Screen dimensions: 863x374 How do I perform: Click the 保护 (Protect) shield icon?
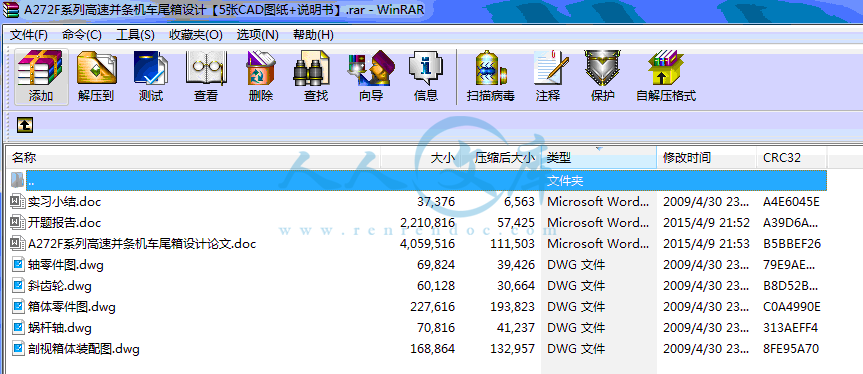pyautogui.click(x=603, y=68)
